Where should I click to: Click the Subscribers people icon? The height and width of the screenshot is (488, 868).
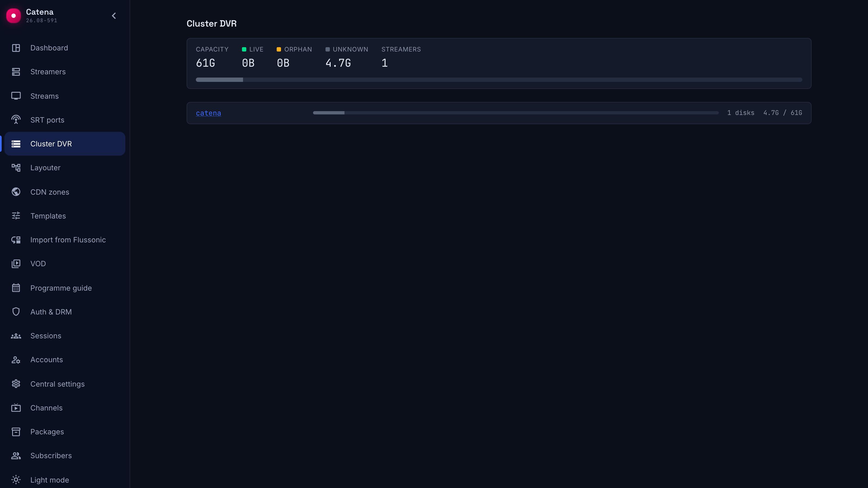(x=16, y=456)
